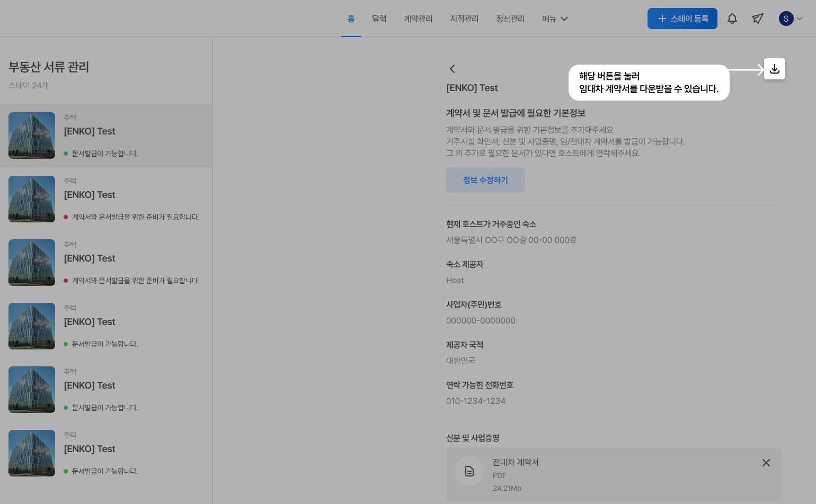Remove the 전대차 계약서 PDF attachment

pyautogui.click(x=766, y=463)
